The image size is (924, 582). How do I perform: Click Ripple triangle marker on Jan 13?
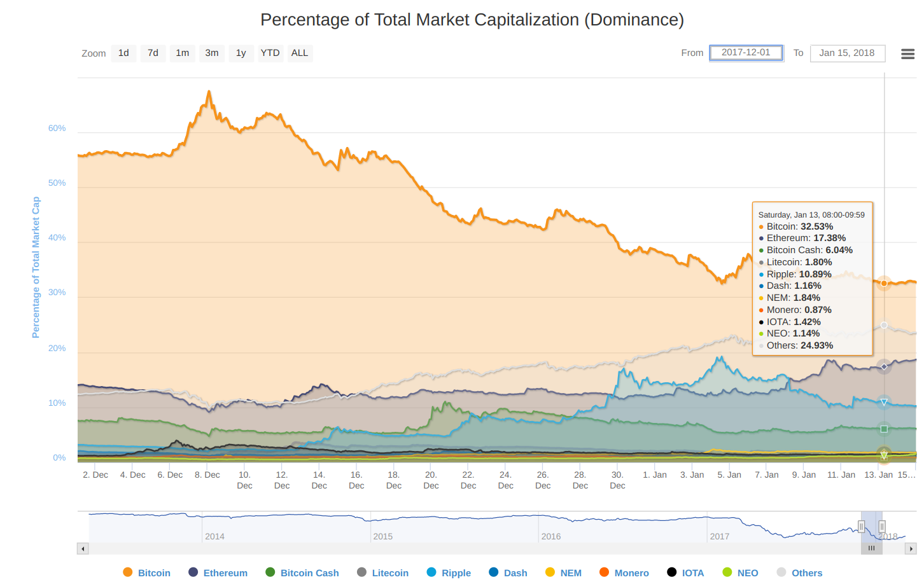pos(884,402)
